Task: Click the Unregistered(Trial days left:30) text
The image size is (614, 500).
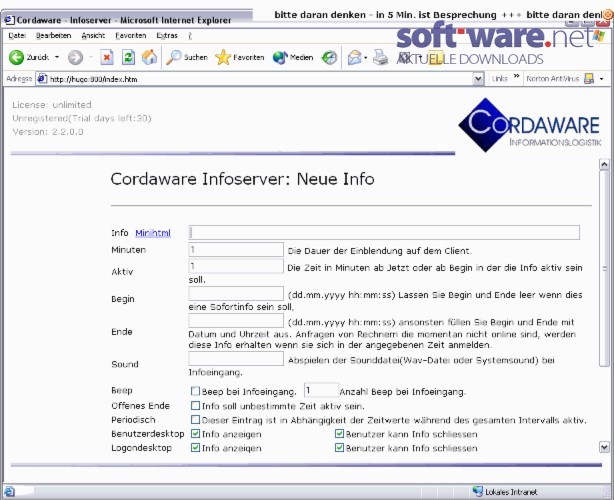Action: [81, 118]
